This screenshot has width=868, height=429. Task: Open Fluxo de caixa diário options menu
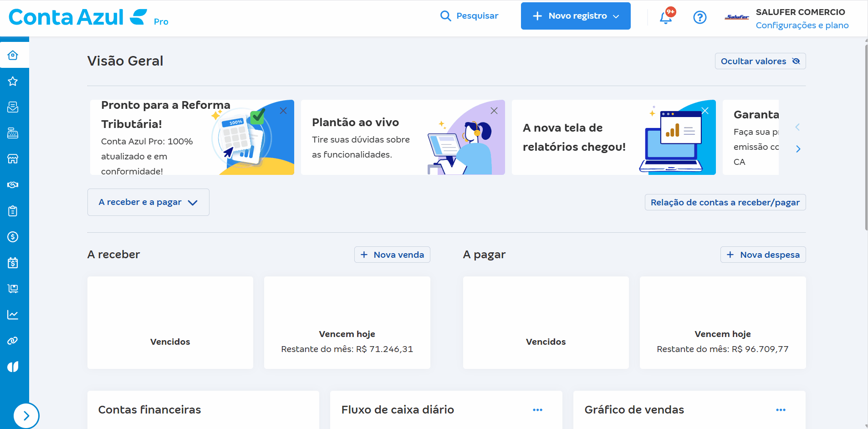click(537, 410)
